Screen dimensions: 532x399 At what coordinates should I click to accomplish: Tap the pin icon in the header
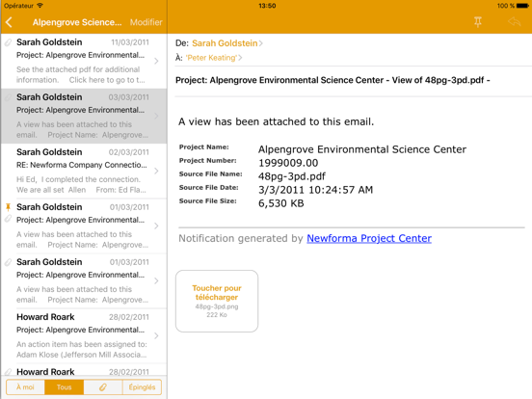(x=478, y=22)
